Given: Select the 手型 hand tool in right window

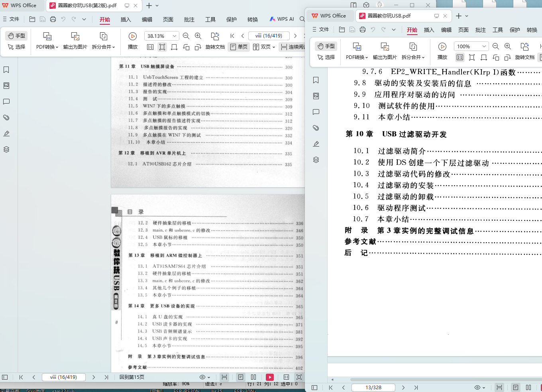Looking at the screenshot, I should click(x=326, y=46).
